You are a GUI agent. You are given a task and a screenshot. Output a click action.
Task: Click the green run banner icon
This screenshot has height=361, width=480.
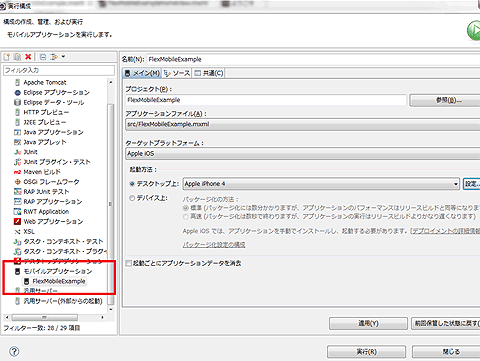coord(474,30)
